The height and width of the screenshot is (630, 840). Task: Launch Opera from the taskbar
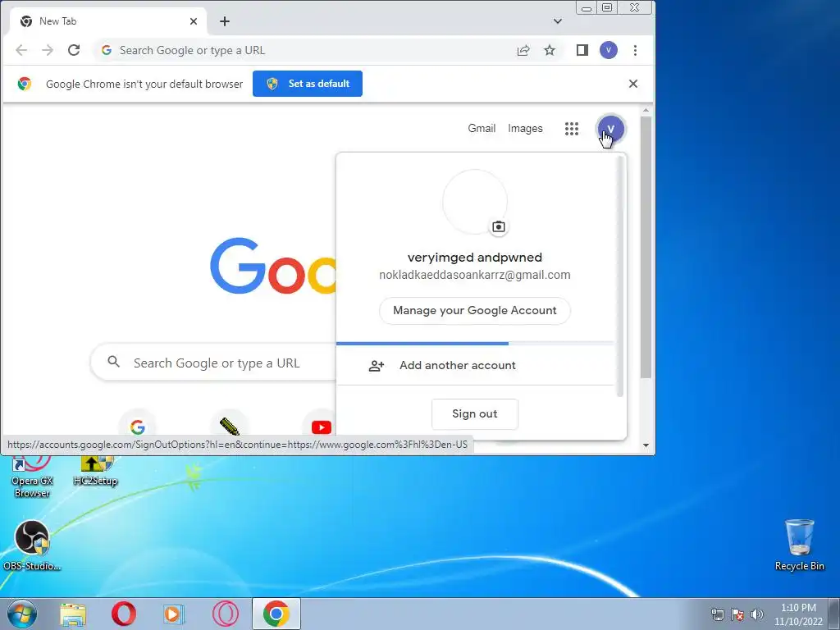click(124, 614)
